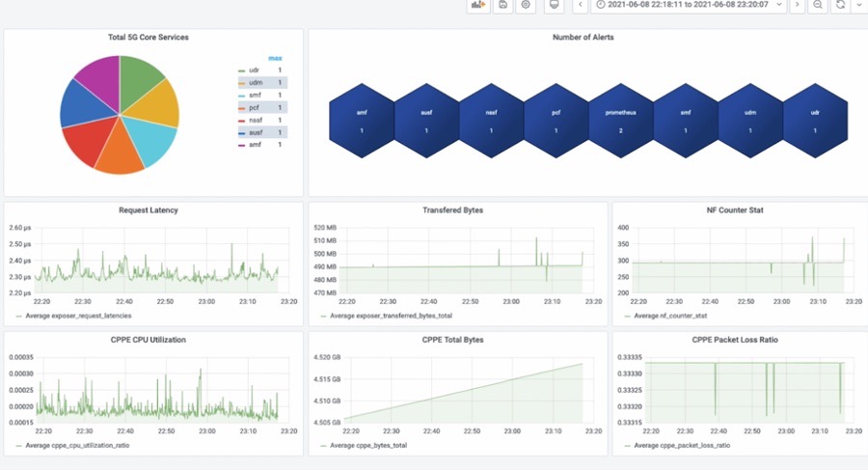868x471 pixels.
Task: Toggle the udr series in pie legend
Action: click(x=255, y=70)
